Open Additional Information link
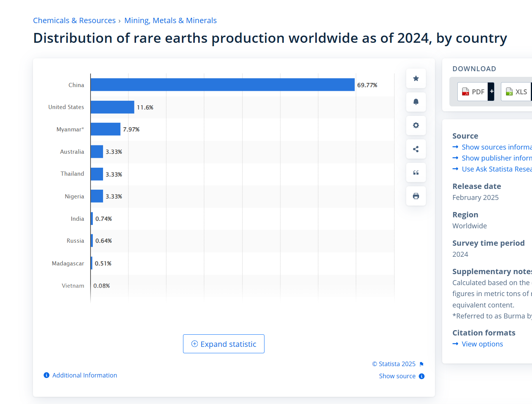Viewport: 532px width, 404px height. pos(84,375)
